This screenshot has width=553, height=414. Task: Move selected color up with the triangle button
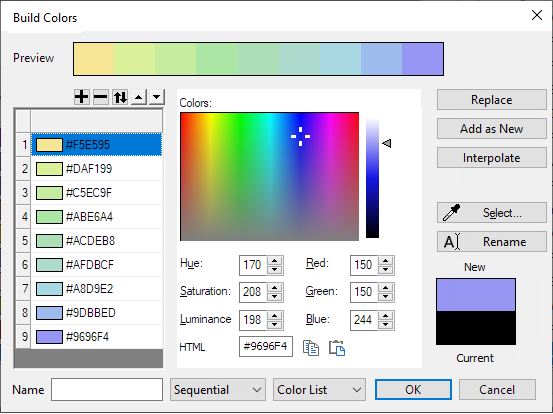pyautogui.click(x=139, y=97)
